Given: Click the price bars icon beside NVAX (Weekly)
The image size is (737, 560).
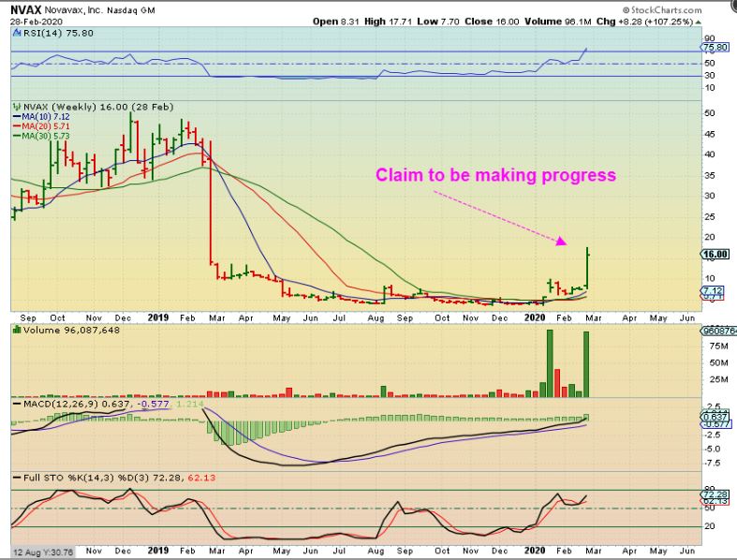Looking at the screenshot, I should (x=17, y=107).
